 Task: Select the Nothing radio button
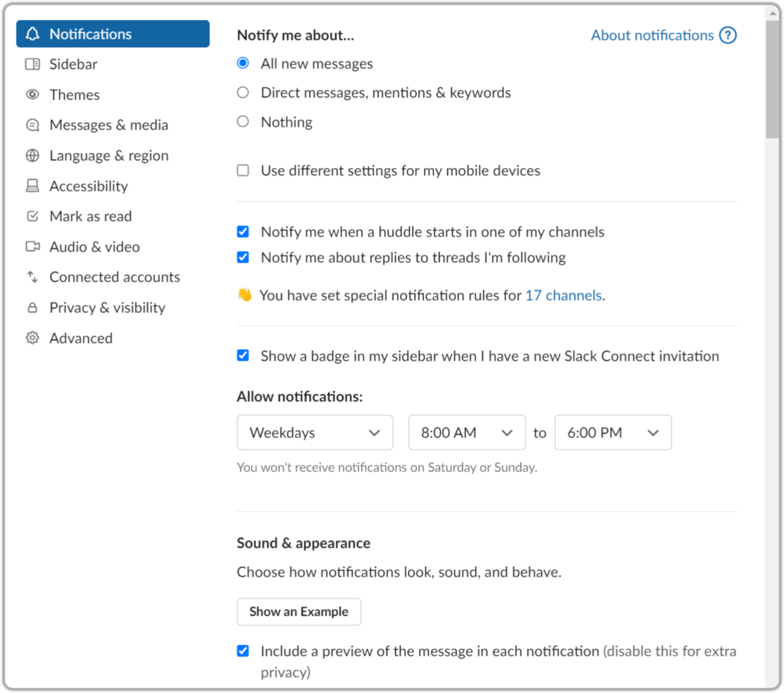coord(243,122)
